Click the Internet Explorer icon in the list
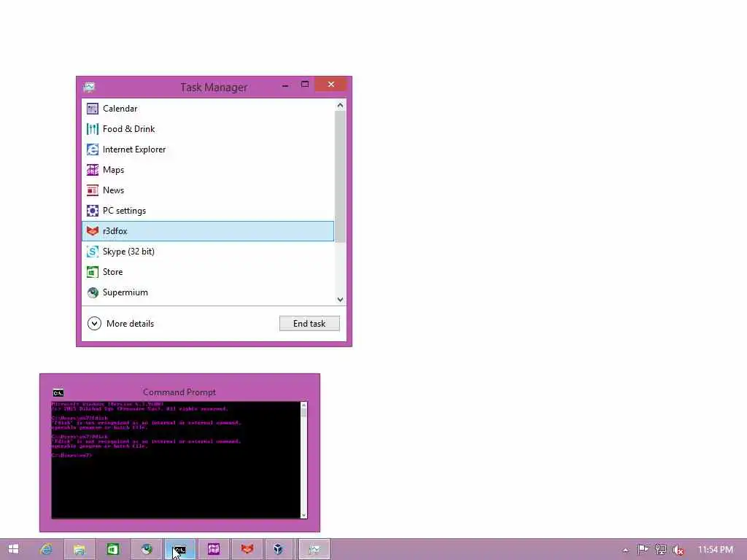 (x=93, y=149)
